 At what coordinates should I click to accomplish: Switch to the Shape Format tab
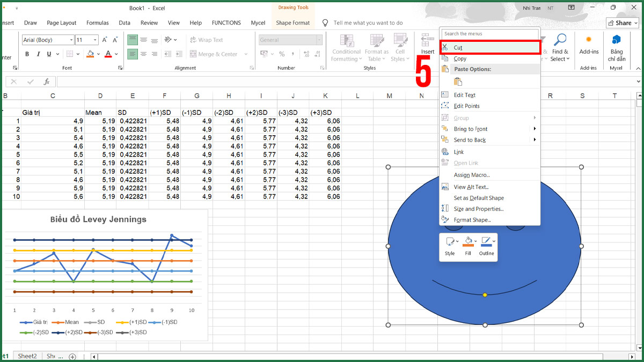292,23
